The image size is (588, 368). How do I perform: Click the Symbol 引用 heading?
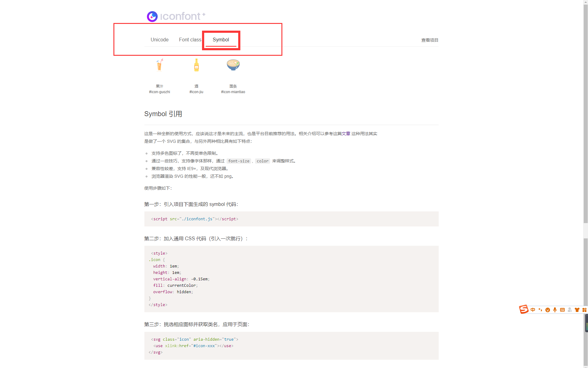pyautogui.click(x=163, y=114)
